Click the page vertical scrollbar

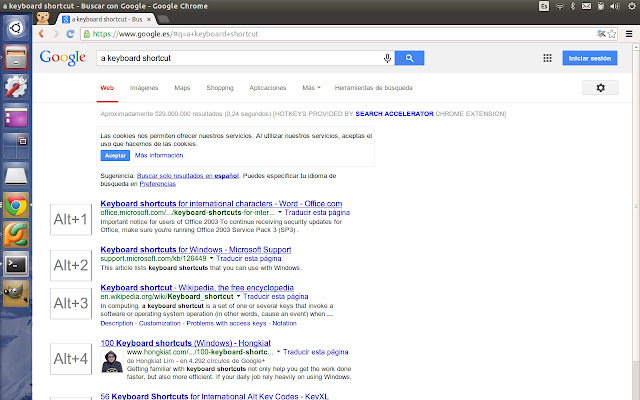[636, 204]
